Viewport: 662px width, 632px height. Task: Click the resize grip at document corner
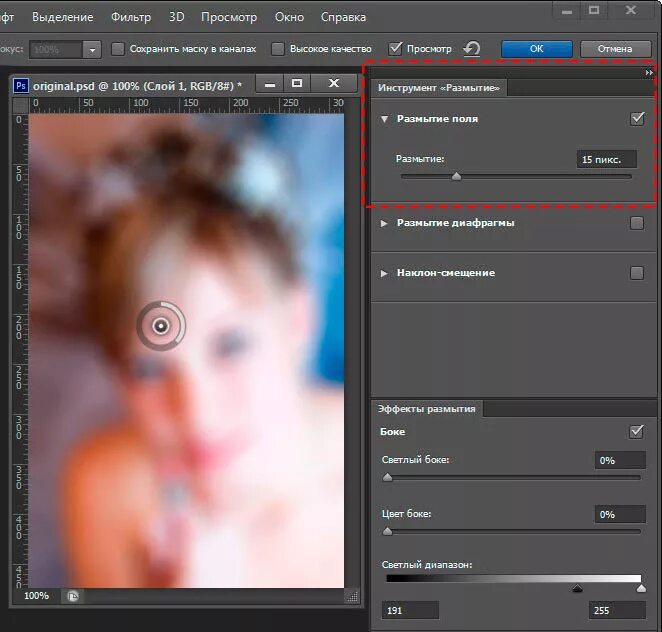pyautogui.click(x=351, y=596)
